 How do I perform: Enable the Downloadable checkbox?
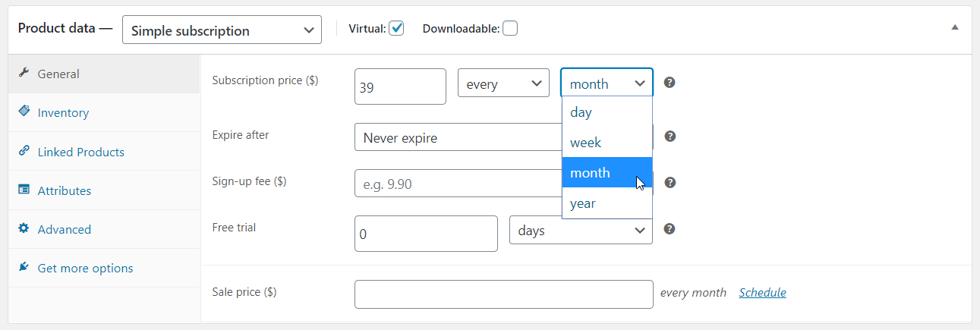point(510,28)
